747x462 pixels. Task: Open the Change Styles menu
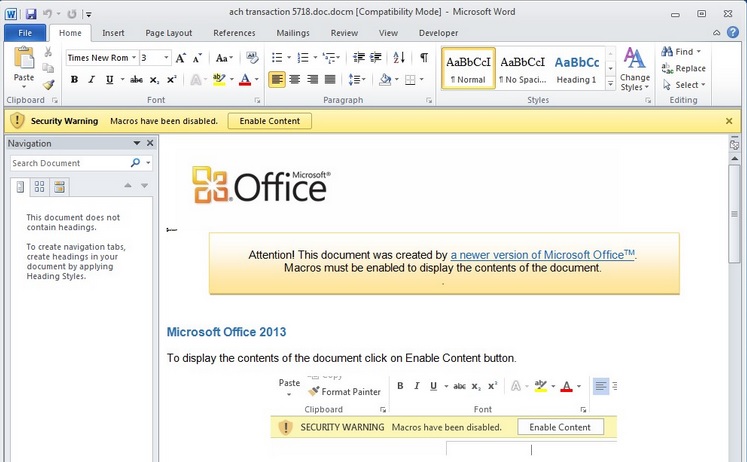(635, 69)
